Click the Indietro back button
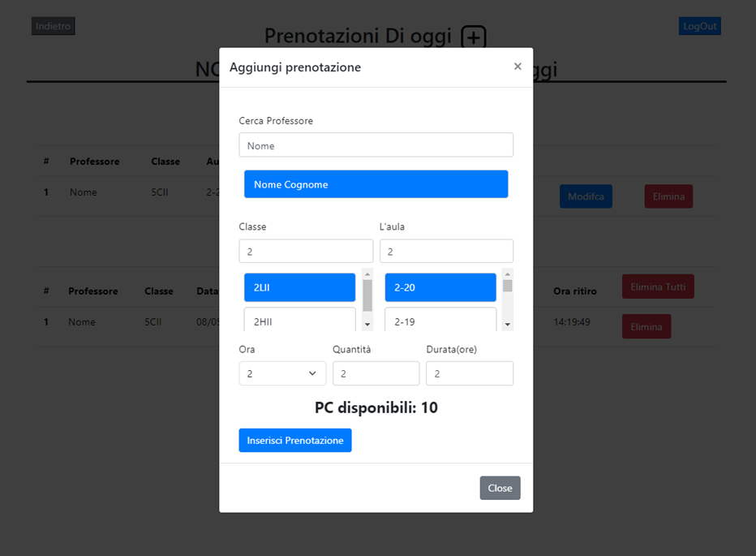 click(x=54, y=26)
